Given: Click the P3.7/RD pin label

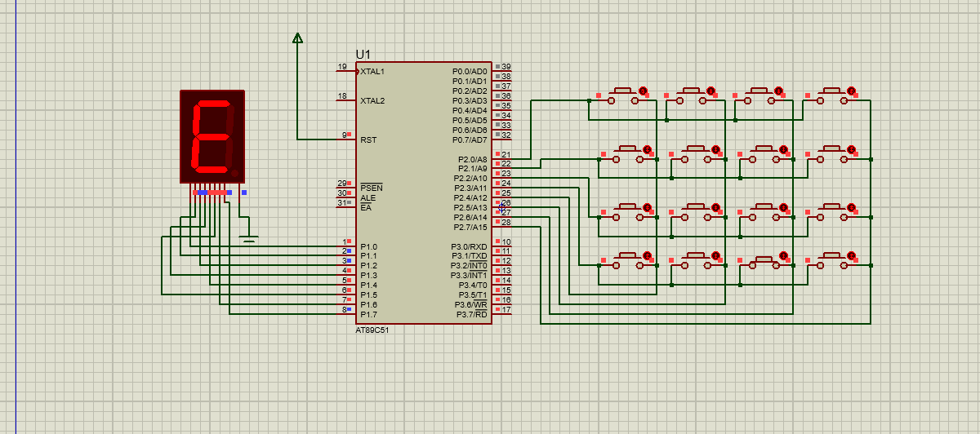Looking at the screenshot, I should (471, 314).
